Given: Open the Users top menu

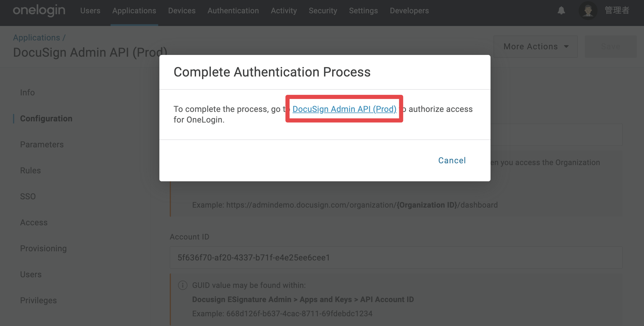Looking at the screenshot, I should [x=90, y=11].
